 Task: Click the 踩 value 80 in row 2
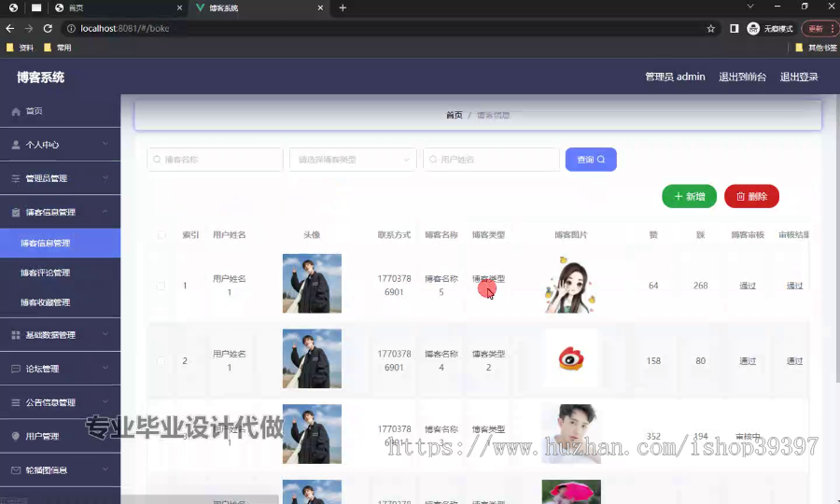[700, 361]
